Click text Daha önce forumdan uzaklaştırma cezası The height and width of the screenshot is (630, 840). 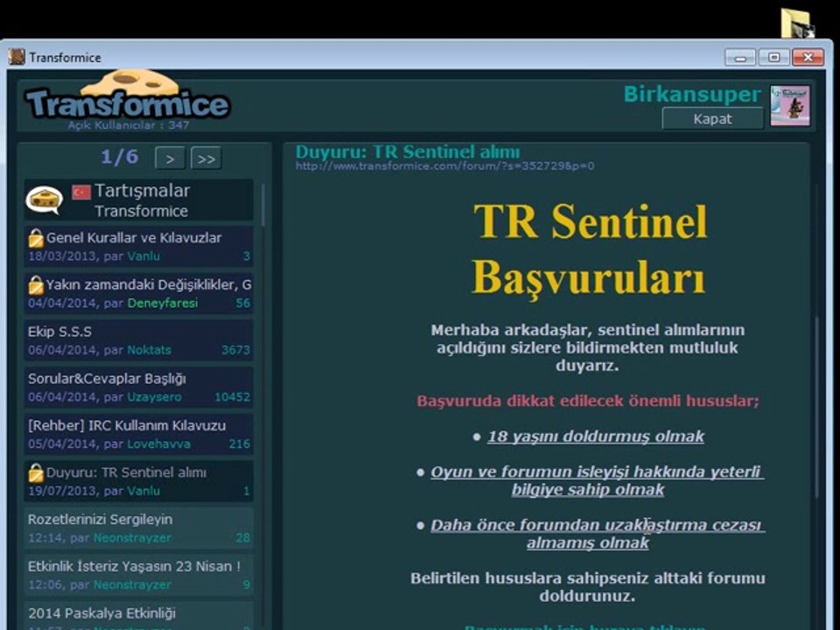click(x=596, y=525)
